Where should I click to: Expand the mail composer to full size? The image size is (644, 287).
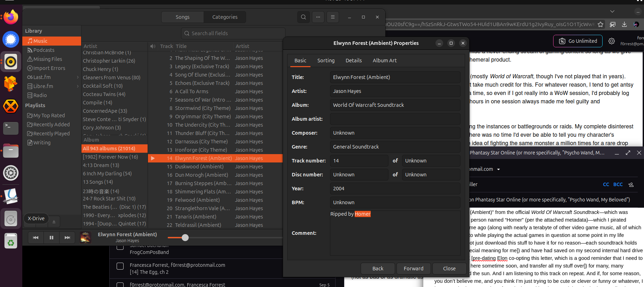tap(628, 153)
